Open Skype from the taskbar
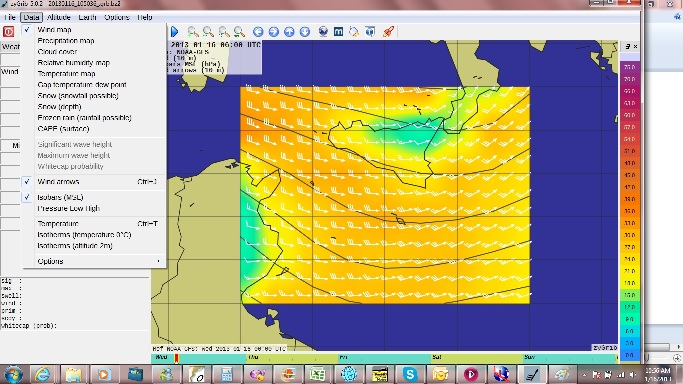The image size is (683, 384). click(410, 374)
